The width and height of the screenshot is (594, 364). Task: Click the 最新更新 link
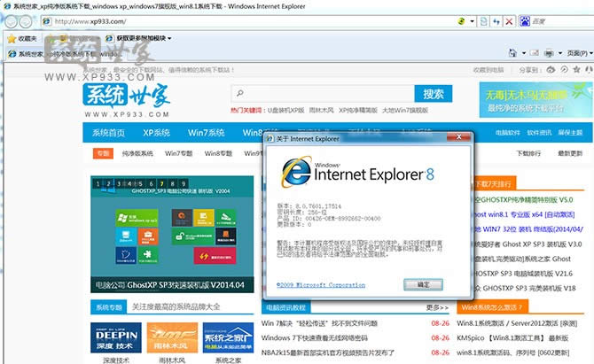pyautogui.click(x=570, y=153)
